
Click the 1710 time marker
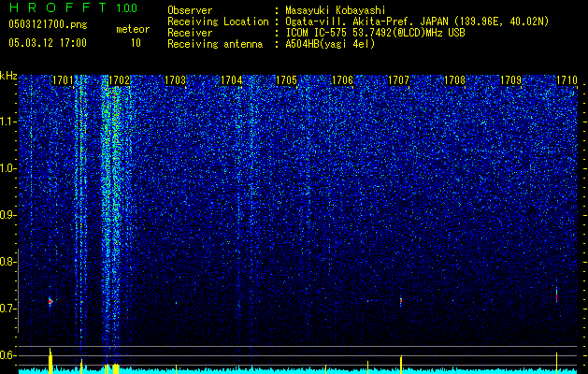pos(566,80)
